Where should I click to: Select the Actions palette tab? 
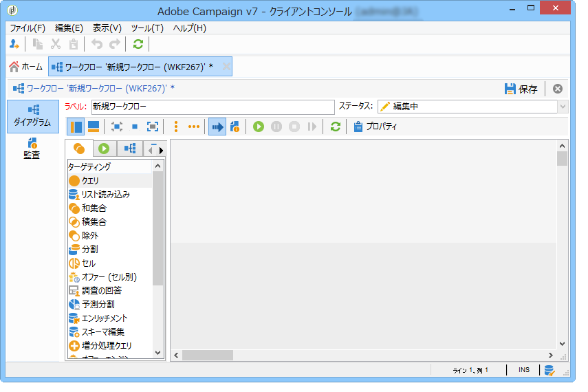(x=130, y=149)
